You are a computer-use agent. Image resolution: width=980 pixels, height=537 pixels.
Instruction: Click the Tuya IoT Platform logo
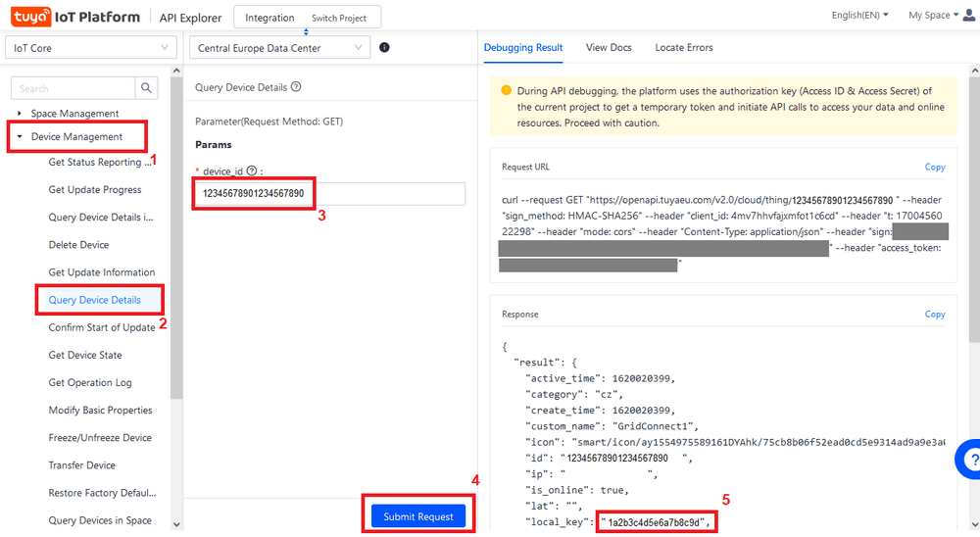pyautogui.click(x=75, y=17)
